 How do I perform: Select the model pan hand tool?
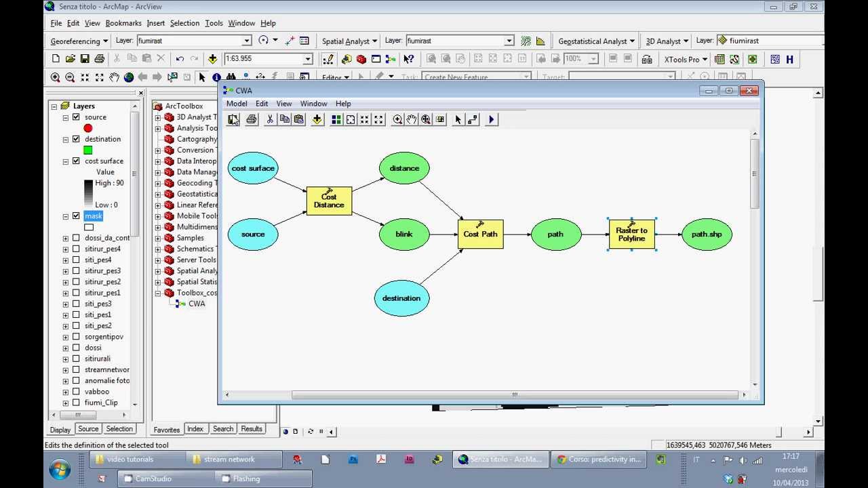pos(412,120)
